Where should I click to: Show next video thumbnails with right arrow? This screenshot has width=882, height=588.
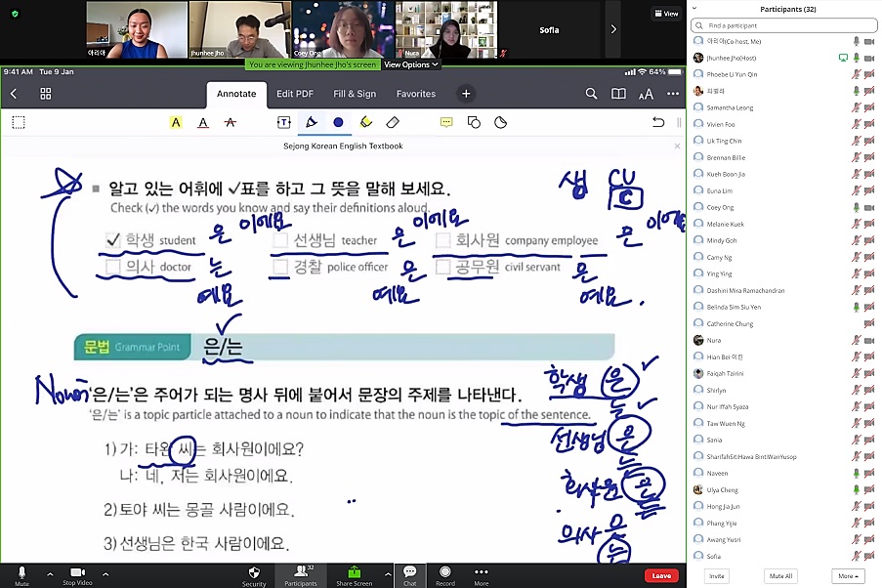(x=613, y=29)
